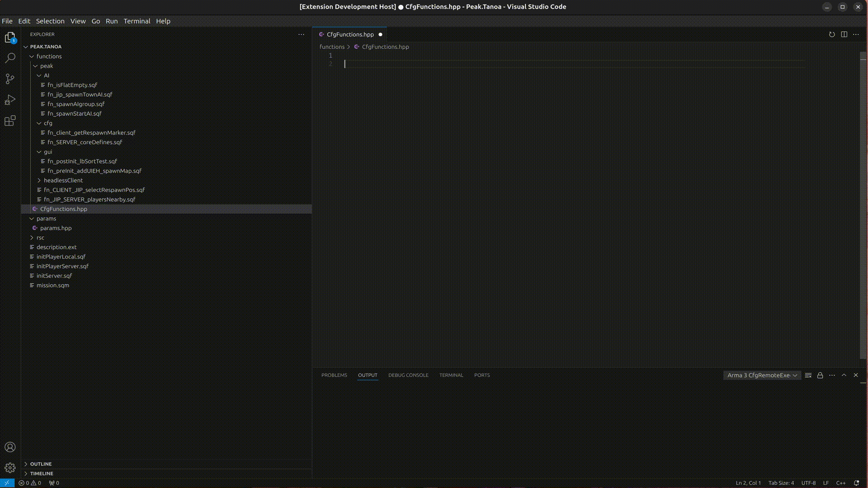868x488 pixels.
Task: Open the Extensions view
Action: pyautogui.click(x=10, y=121)
